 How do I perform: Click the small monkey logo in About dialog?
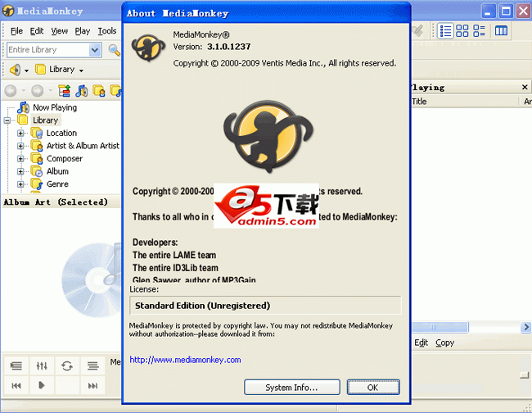tap(148, 48)
